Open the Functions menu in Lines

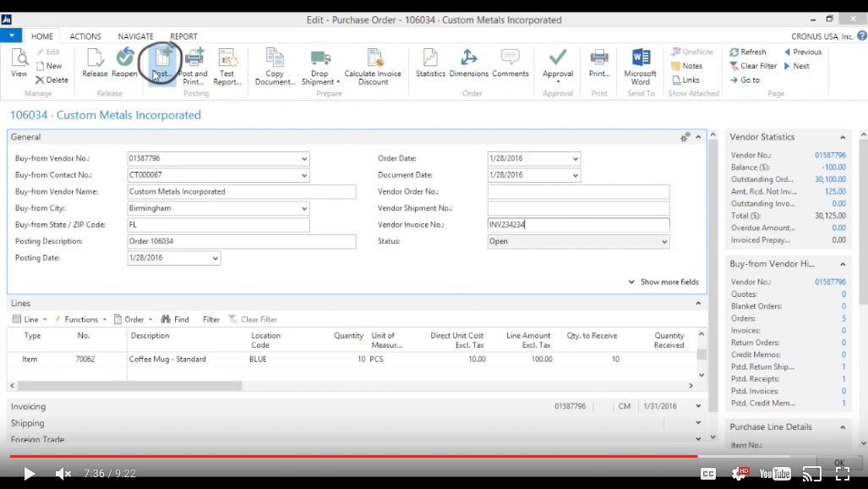pyautogui.click(x=81, y=319)
